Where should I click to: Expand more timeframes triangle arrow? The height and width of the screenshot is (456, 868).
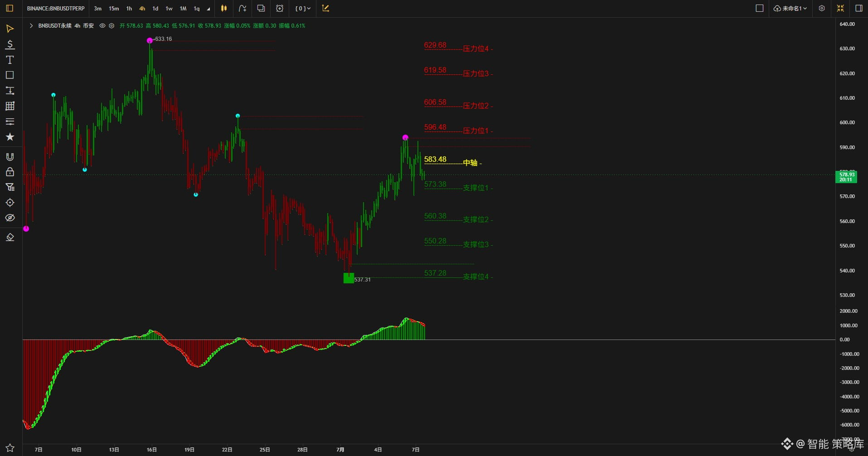coord(209,9)
